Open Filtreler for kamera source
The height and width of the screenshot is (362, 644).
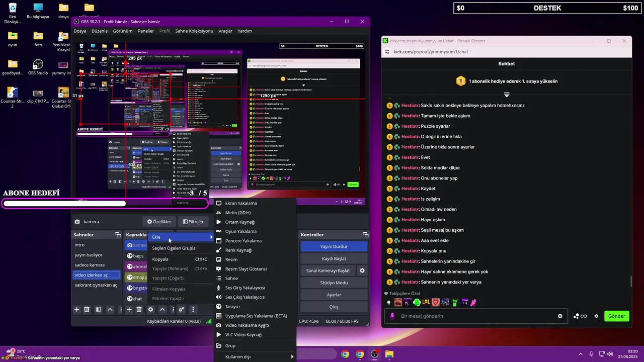point(193,222)
